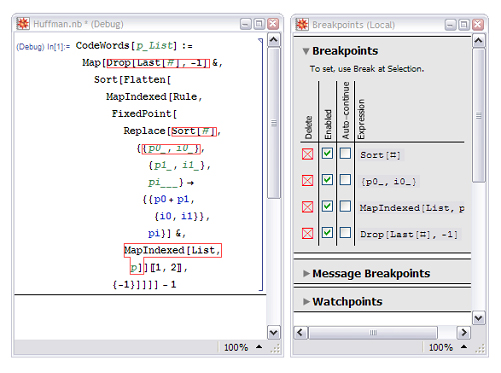Expand the Watchpoints section
This screenshot has width=501, height=373.
(306, 302)
